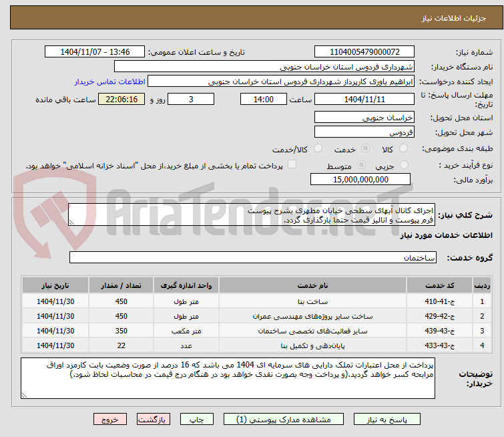The image size is (504, 437).
Task: Click the buyer notes text area
Action: point(228,378)
